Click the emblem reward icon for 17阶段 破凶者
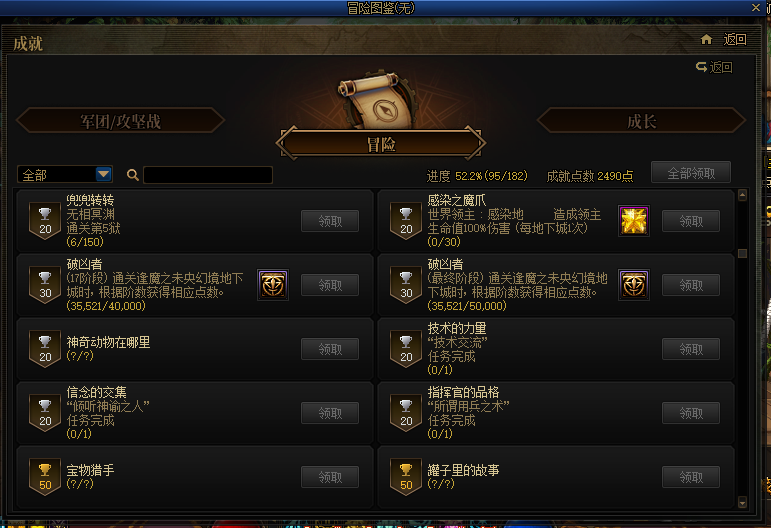 click(x=273, y=285)
